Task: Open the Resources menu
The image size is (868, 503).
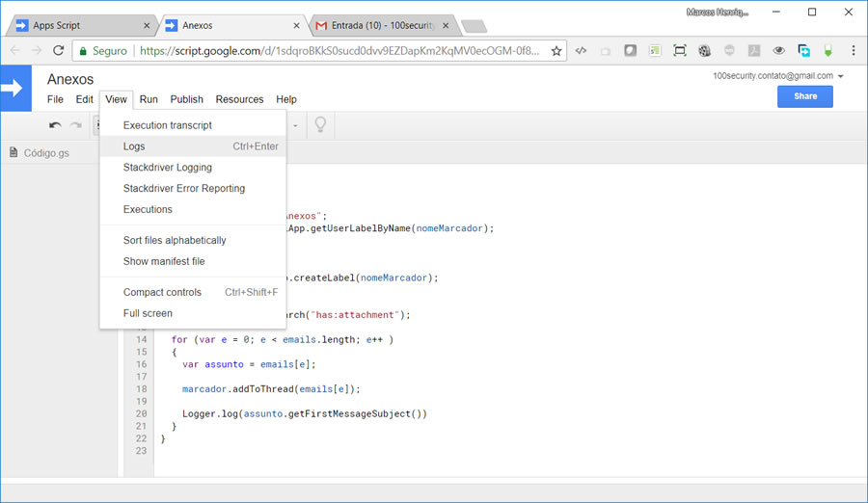Action: 239,99
